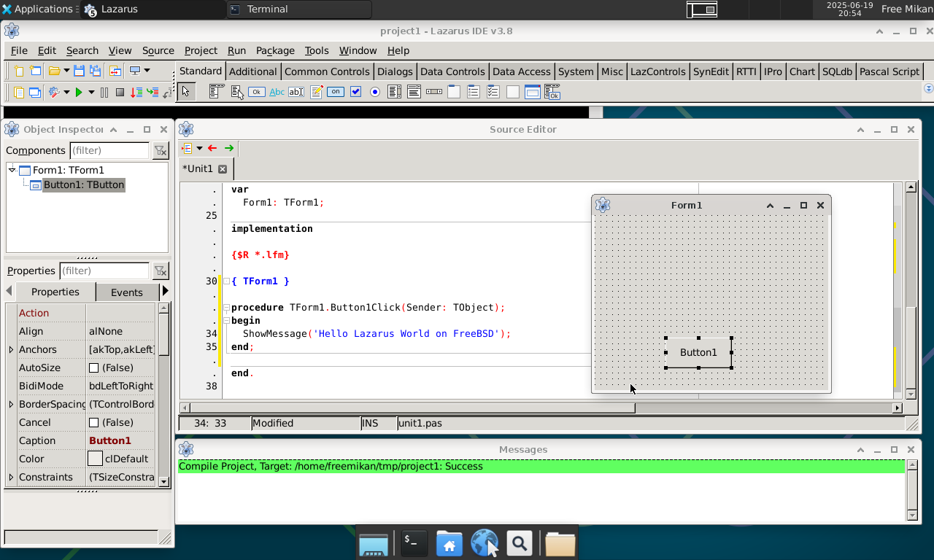
Task: Open the Project menu
Action: pos(201,50)
